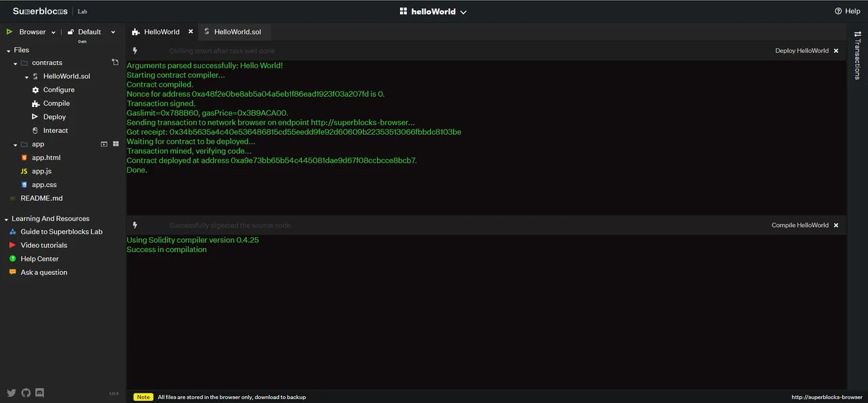Click the Deploy triangle icon

[x=36, y=116]
